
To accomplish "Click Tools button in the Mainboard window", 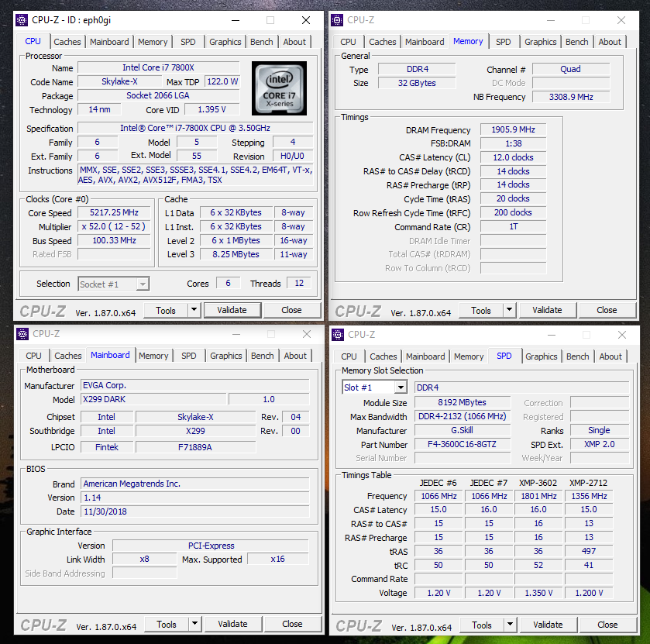I will (x=167, y=624).
